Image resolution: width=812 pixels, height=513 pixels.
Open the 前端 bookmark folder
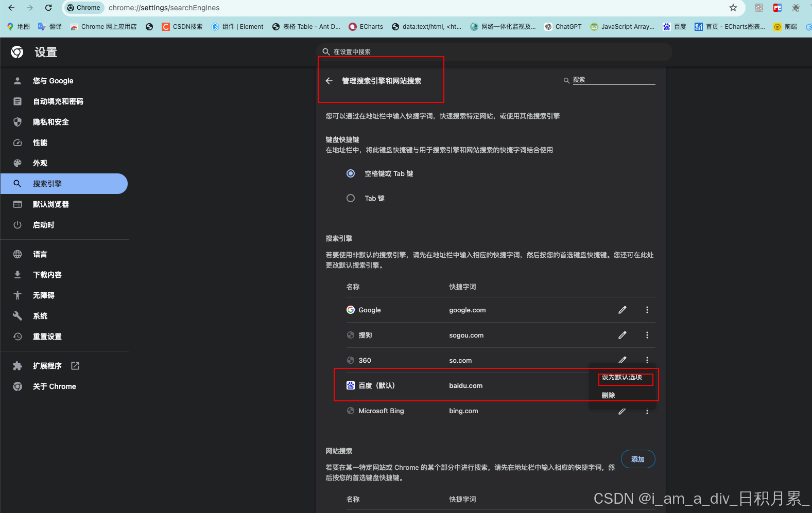(785, 27)
